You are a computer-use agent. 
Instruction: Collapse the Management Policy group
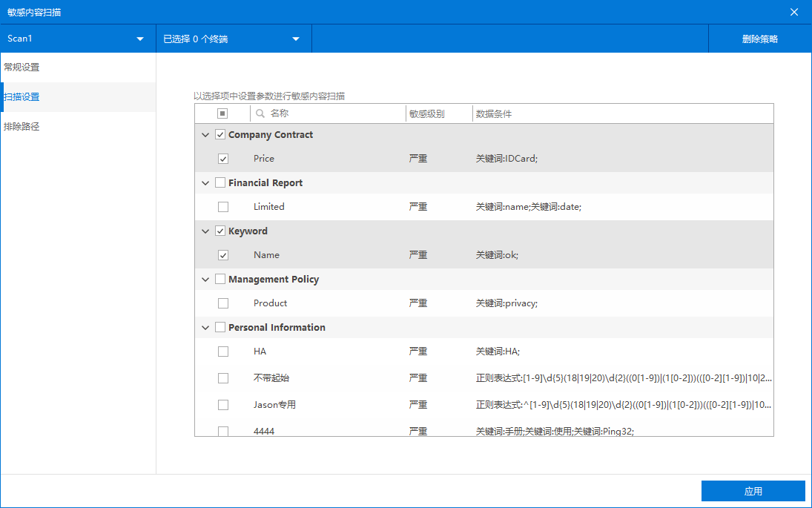(205, 280)
